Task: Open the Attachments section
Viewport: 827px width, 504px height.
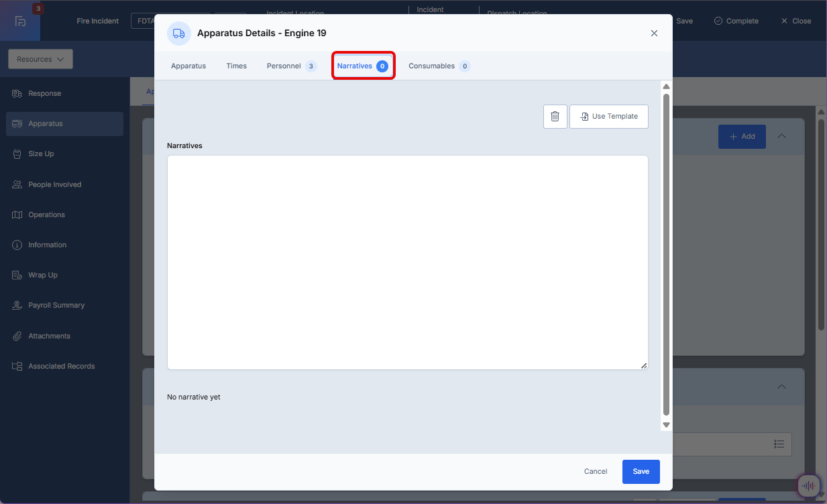Action: (64, 336)
